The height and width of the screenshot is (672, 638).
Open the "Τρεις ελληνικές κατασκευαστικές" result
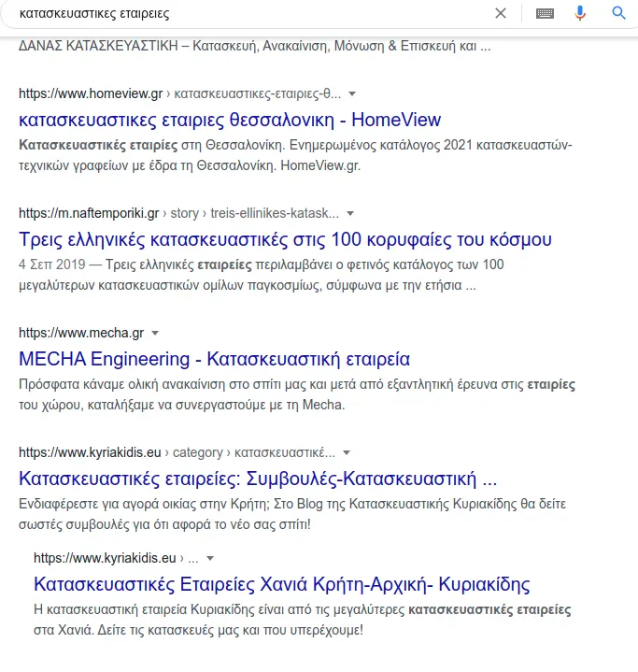[285, 239]
